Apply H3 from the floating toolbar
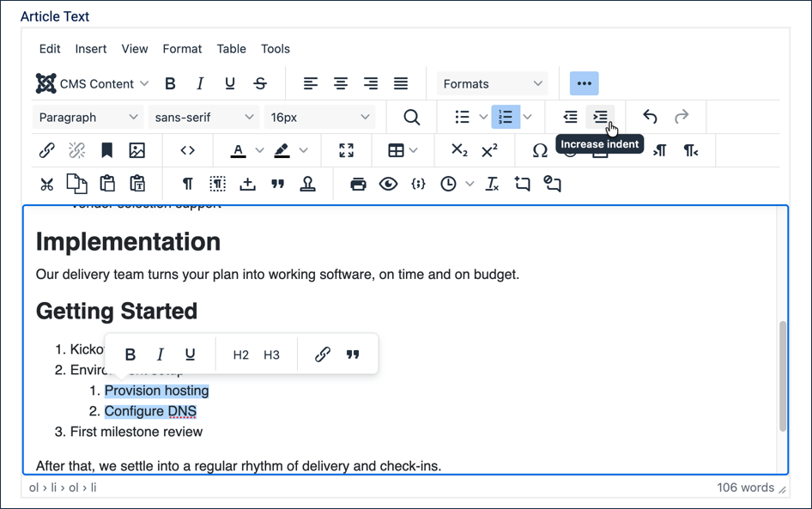 click(x=271, y=354)
